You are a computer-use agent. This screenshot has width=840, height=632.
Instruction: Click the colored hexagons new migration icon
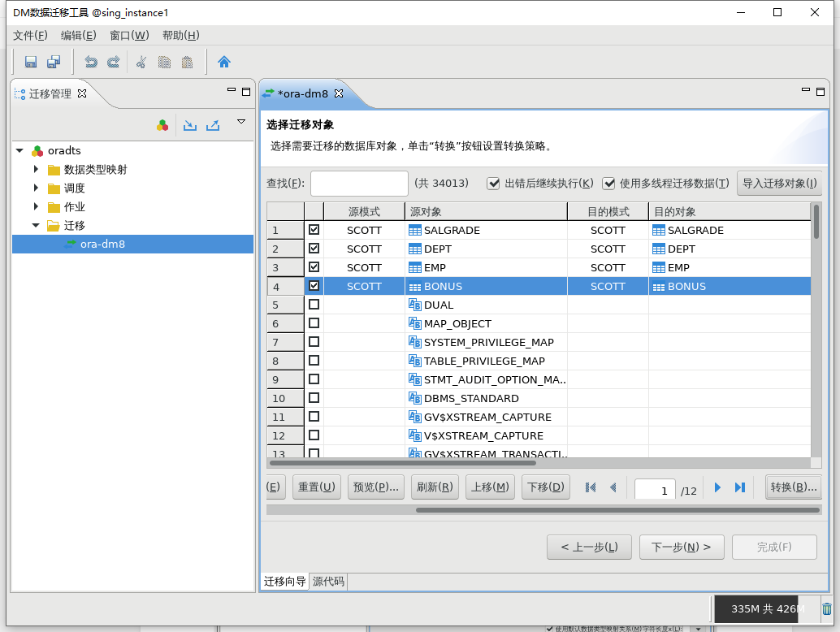162,124
